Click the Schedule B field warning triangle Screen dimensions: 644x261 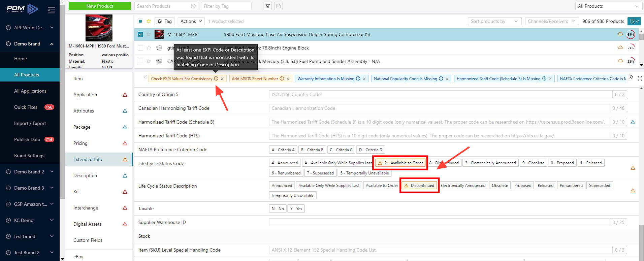633,122
